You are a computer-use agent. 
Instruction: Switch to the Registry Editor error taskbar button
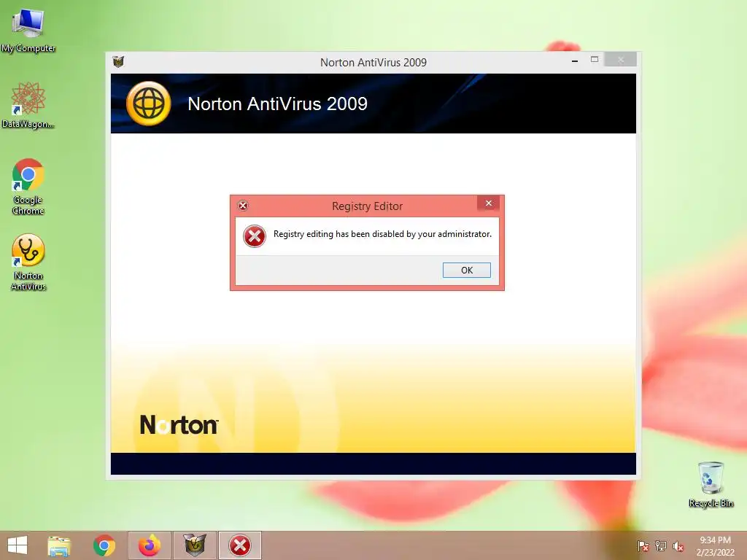[x=239, y=545]
